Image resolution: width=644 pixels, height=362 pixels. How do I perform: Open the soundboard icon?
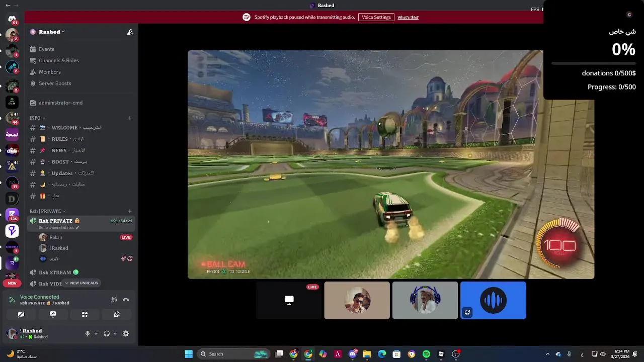pos(116,314)
